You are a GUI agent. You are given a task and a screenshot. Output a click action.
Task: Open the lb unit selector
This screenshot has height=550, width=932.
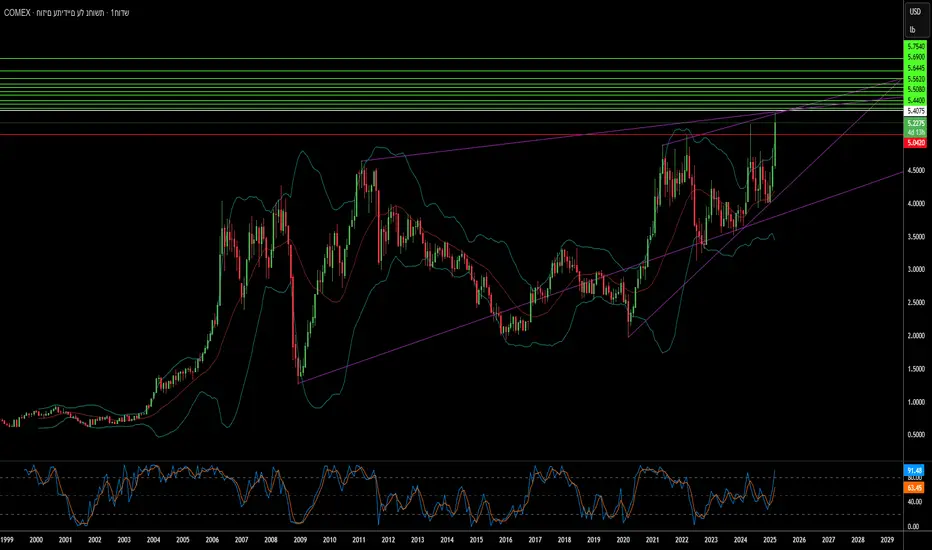(x=912, y=30)
